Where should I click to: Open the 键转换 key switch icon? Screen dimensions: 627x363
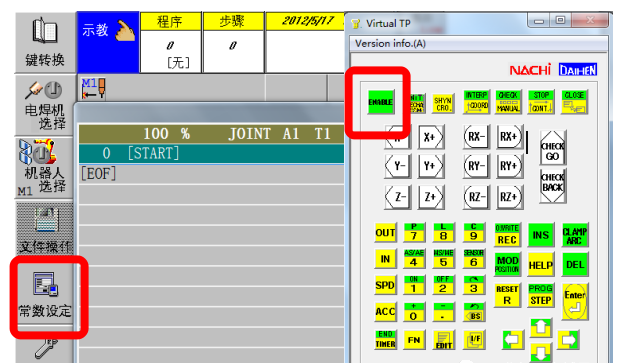[45, 42]
